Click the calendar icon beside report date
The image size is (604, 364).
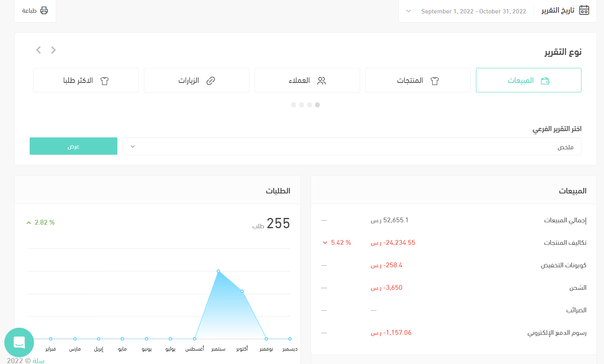point(584,11)
